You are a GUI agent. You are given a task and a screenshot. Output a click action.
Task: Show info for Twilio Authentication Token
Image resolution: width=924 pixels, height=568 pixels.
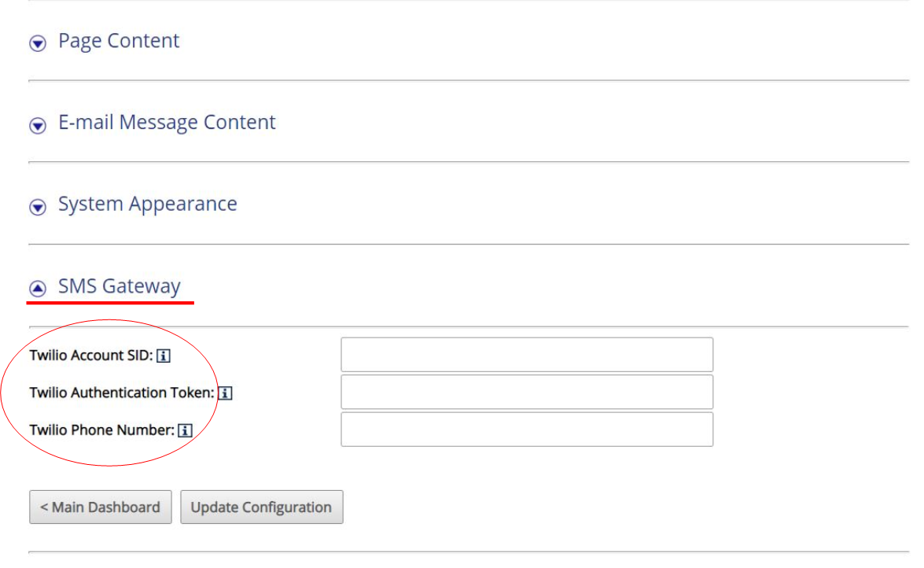coord(225,393)
